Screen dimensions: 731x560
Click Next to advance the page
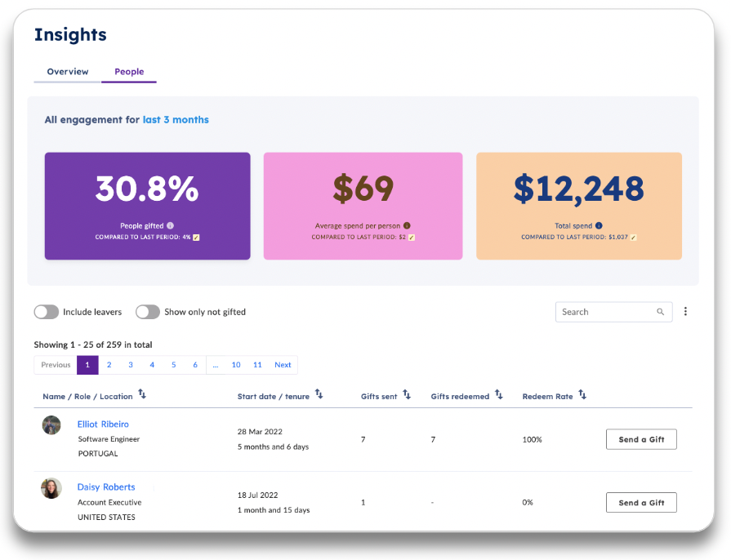tap(283, 365)
